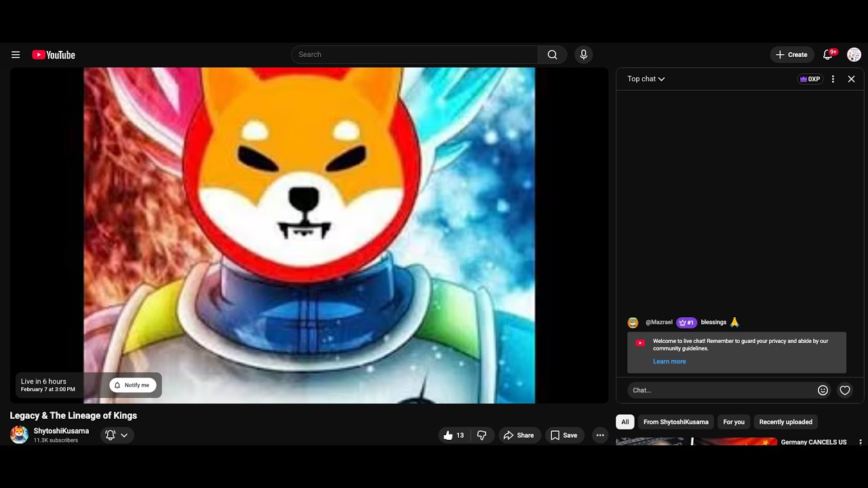Follow the Learn more link in chat

click(669, 362)
